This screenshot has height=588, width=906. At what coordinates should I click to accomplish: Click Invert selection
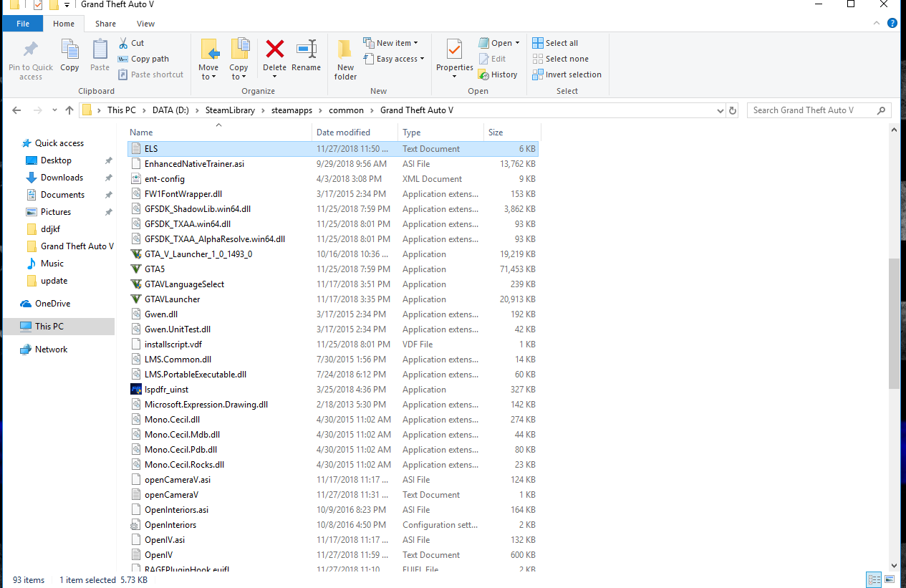tap(567, 74)
